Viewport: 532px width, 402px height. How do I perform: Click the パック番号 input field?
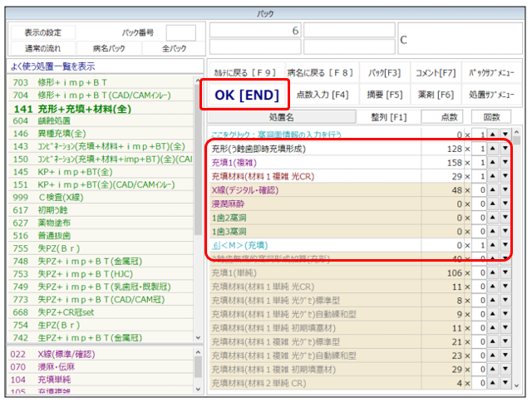point(180,32)
